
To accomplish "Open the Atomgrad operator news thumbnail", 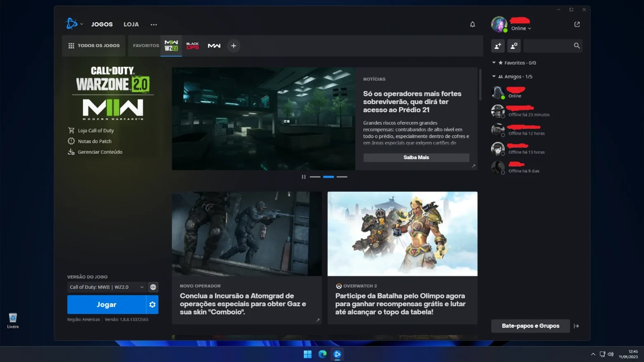I will 247,234.
